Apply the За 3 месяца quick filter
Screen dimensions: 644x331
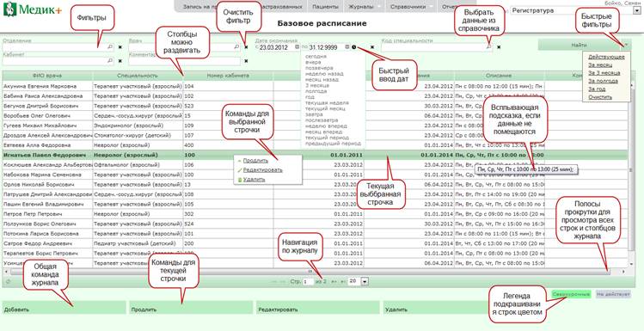604,73
